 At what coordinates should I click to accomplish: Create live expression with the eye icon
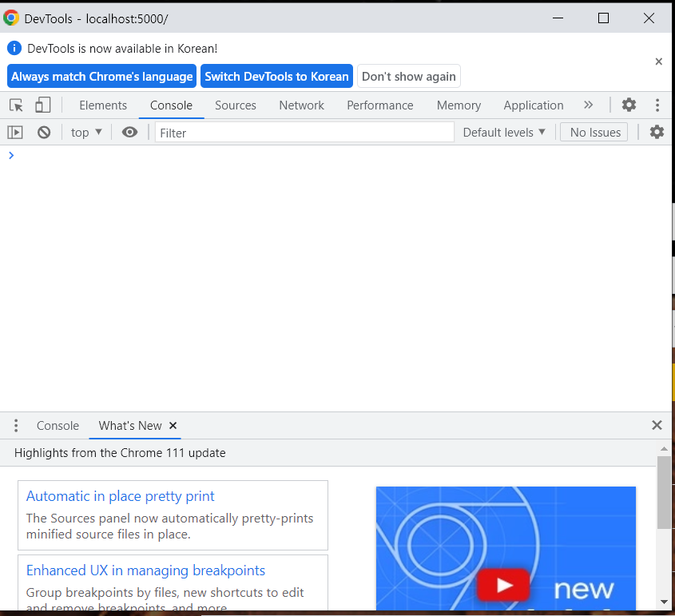(129, 132)
